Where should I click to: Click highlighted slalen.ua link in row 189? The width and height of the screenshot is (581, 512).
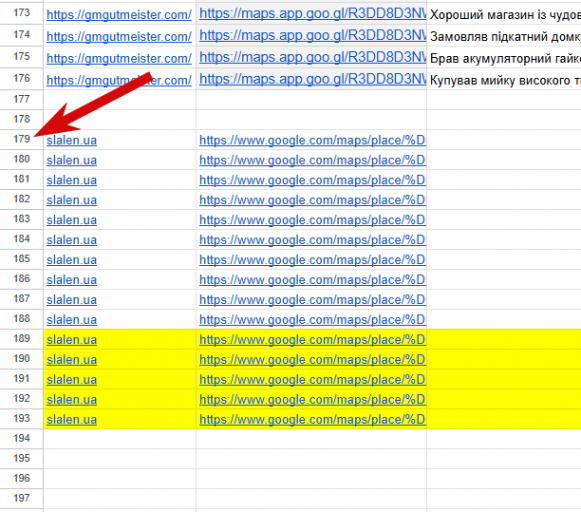(x=72, y=340)
